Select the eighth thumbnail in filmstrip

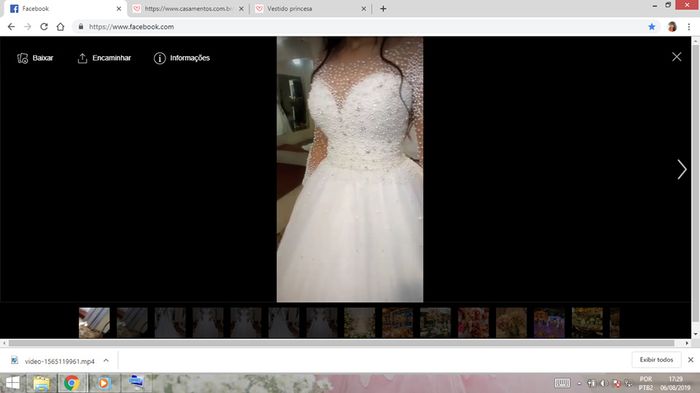click(x=360, y=322)
